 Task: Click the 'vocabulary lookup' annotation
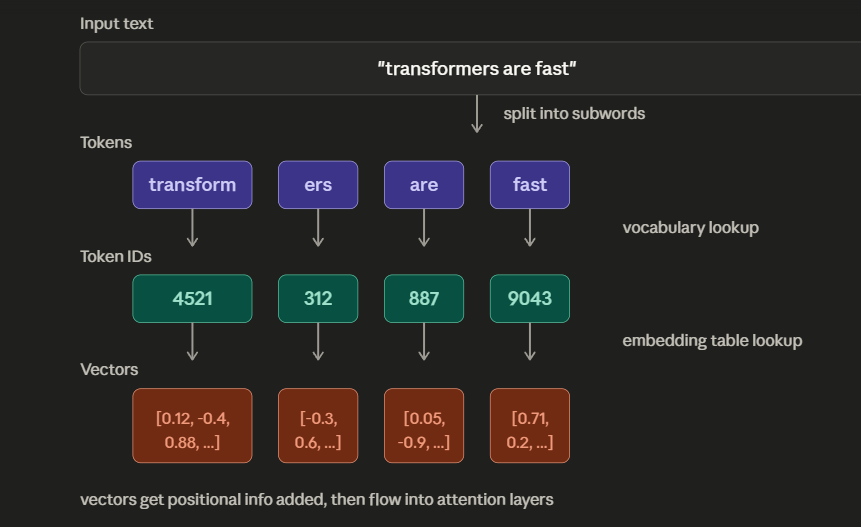(x=690, y=227)
